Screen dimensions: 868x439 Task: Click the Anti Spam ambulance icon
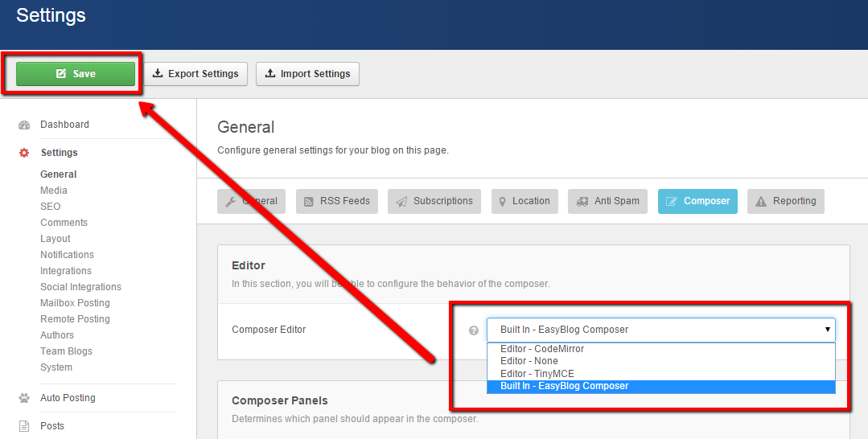coord(582,202)
